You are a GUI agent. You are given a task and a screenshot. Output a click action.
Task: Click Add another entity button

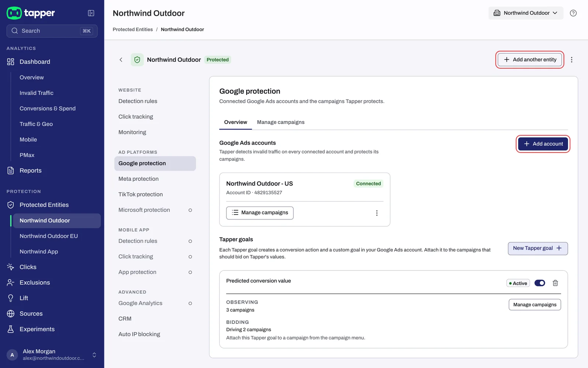pos(530,60)
